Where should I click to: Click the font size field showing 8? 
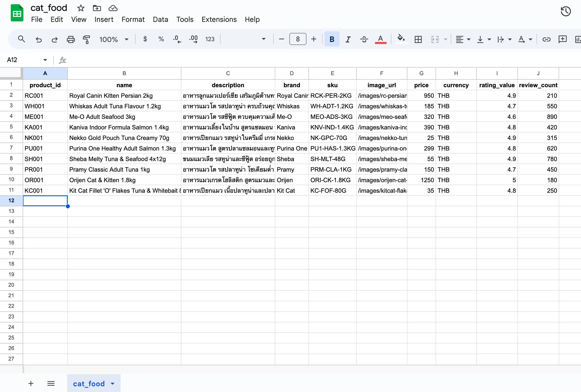(298, 39)
